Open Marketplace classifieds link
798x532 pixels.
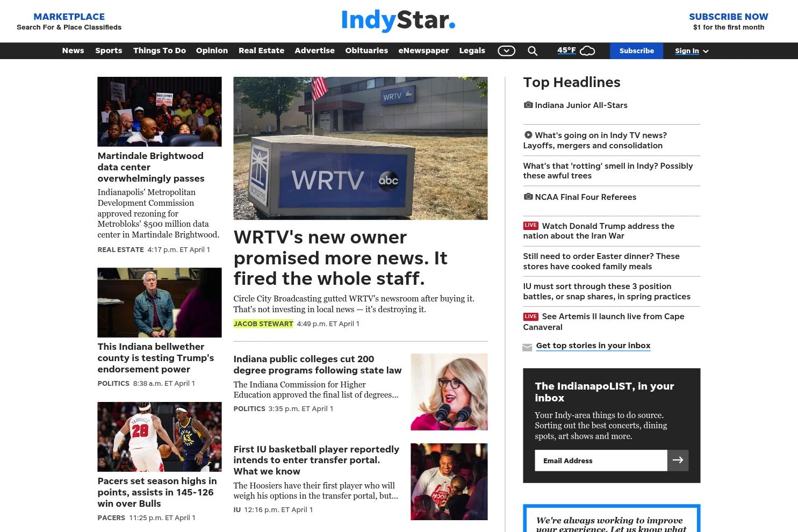69,21
